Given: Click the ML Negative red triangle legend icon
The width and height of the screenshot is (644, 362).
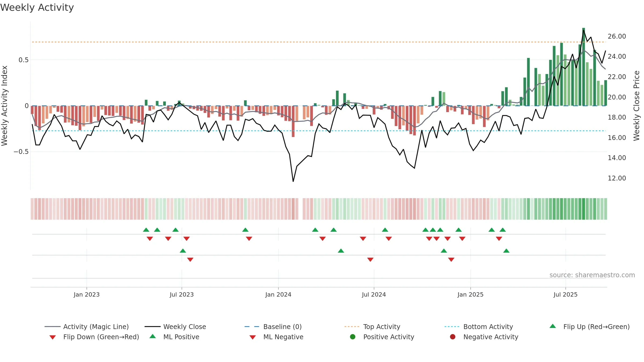Looking at the screenshot, I should pyautogui.click(x=253, y=337).
